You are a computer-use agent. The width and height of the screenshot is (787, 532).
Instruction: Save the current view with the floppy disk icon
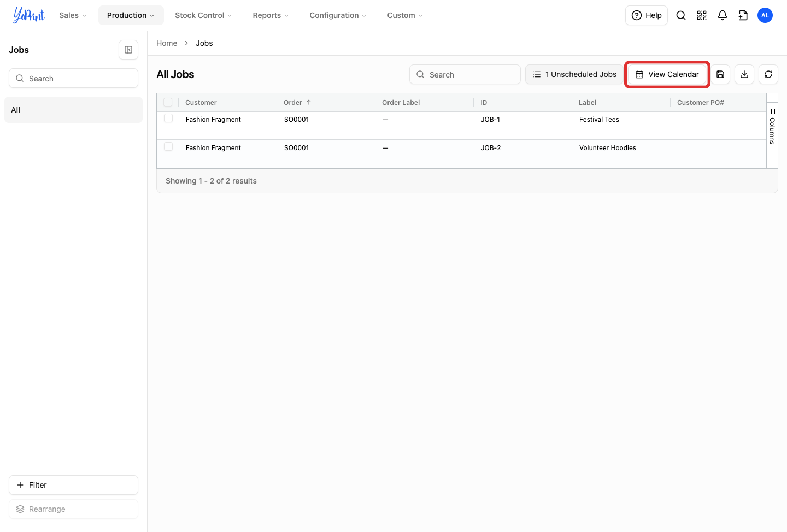(x=720, y=74)
